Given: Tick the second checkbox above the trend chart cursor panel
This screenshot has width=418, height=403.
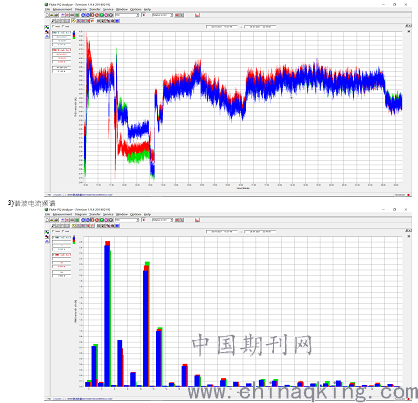Looking at the screenshot, I should pyautogui.click(x=63, y=26).
